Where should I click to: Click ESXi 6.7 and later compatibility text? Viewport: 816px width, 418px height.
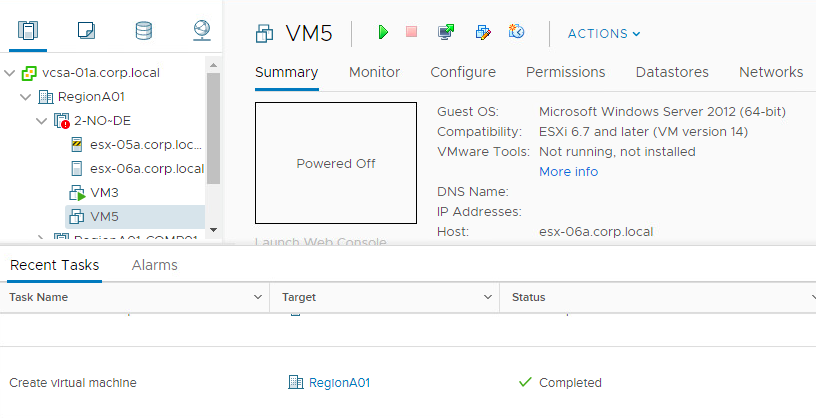point(643,132)
